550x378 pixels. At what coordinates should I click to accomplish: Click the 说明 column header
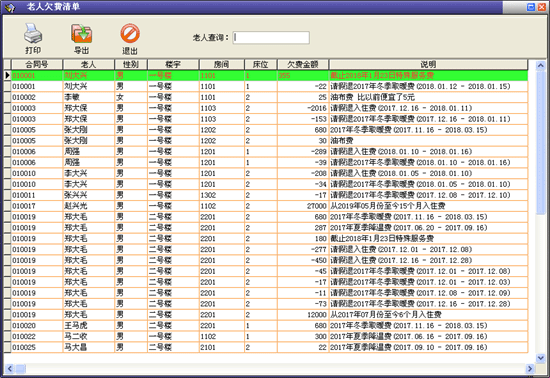tap(428, 65)
